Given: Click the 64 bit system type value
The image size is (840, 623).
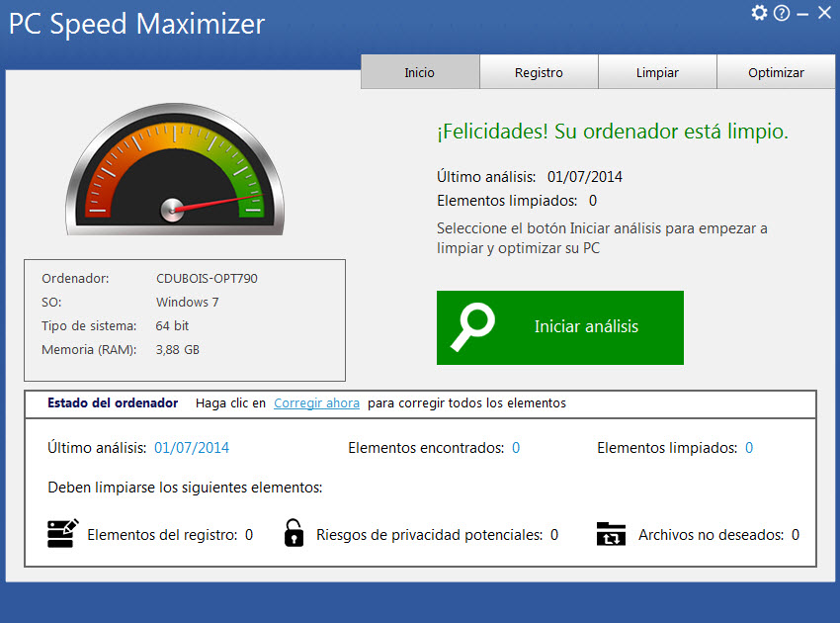Looking at the screenshot, I should pos(172,325).
